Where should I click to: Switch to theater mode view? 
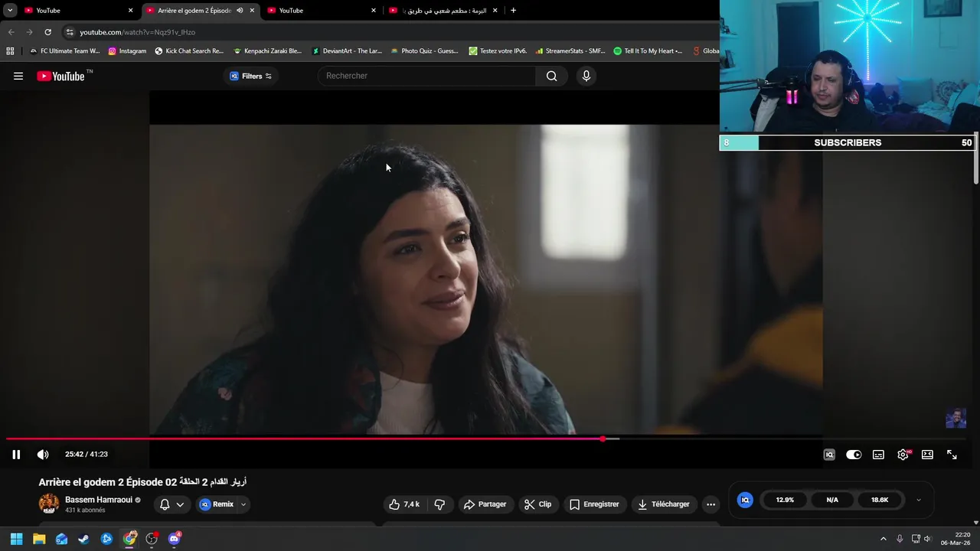coord(927,455)
